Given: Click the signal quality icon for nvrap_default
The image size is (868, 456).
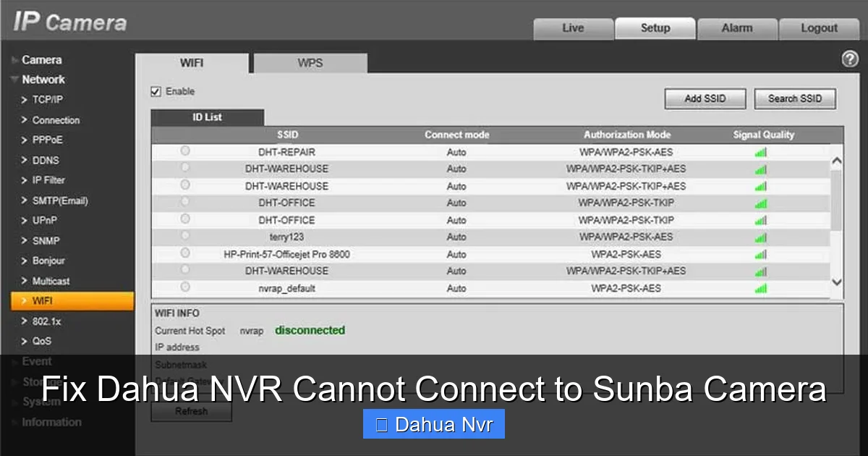Looking at the screenshot, I should click(760, 287).
